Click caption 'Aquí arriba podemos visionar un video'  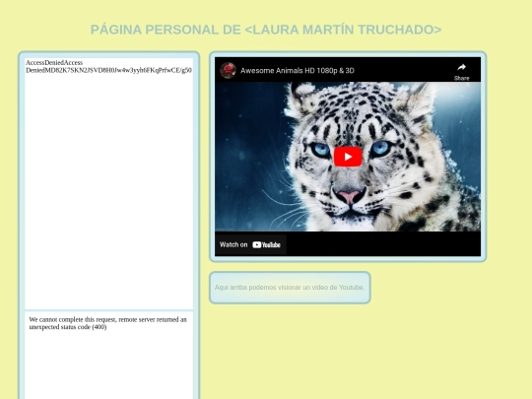[290, 288]
